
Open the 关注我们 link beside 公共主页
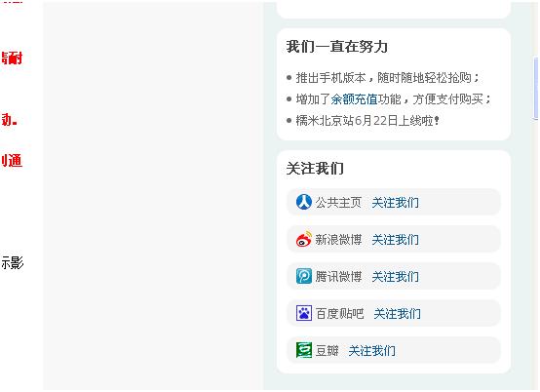396,203
